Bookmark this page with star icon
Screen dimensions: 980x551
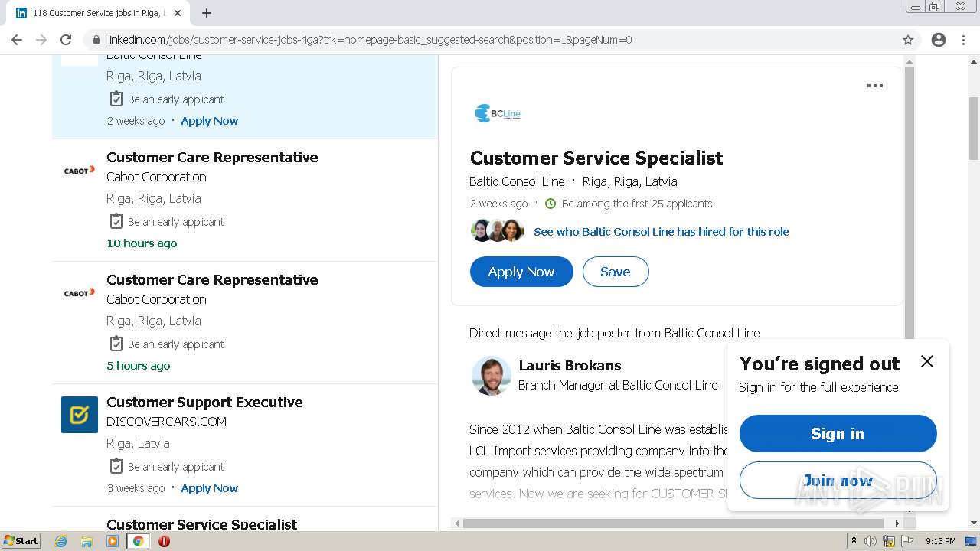pyautogui.click(x=908, y=40)
